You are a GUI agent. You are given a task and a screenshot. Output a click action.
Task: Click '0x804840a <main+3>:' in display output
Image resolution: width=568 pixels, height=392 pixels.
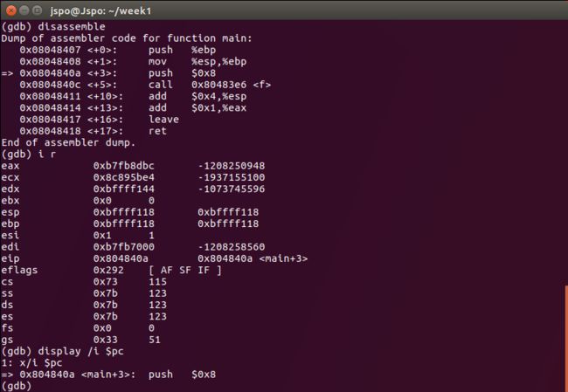click(x=78, y=375)
